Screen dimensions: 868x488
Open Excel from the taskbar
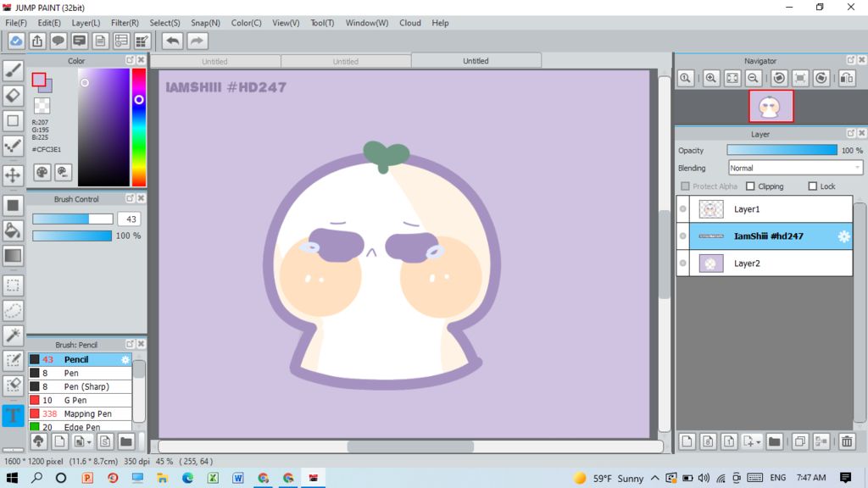pos(213,478)
